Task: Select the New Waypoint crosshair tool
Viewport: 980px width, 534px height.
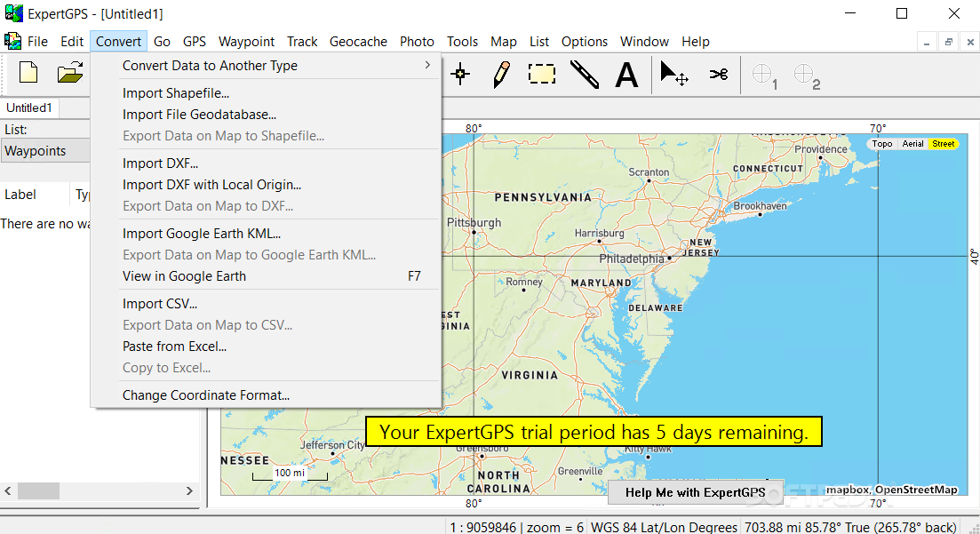Action: coord(460,75)
